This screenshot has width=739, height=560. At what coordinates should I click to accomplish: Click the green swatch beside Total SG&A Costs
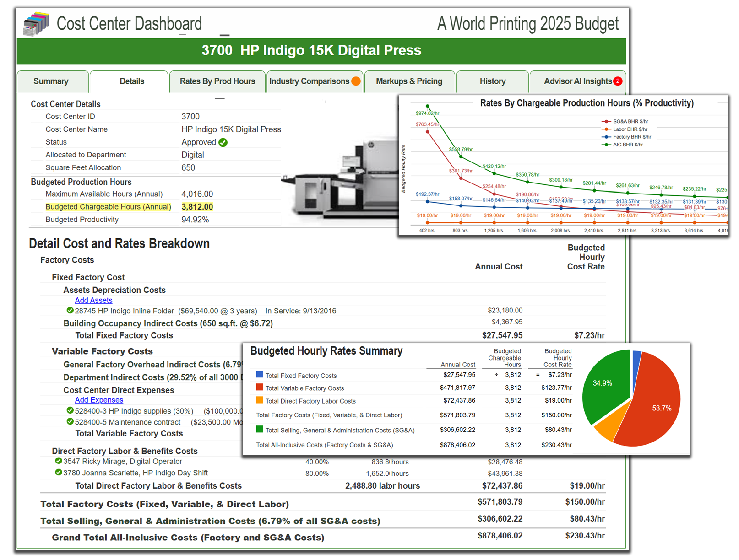click(259, 430)
